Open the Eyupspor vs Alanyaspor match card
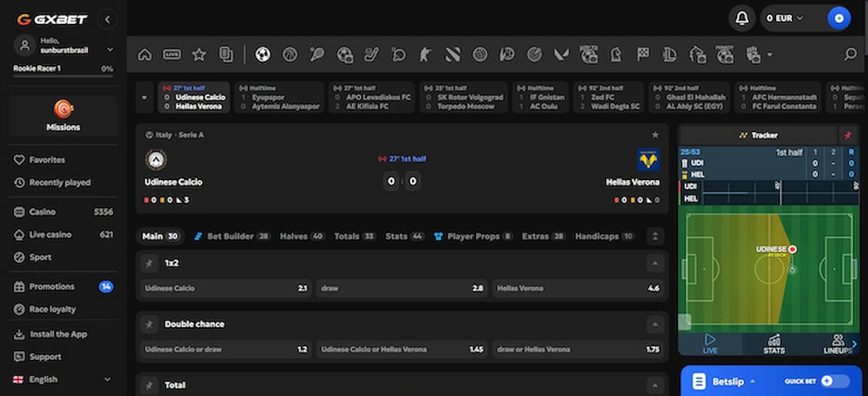The width and height of the screenshot is (868, 396). pyautogui.click(x=279, y=98)
